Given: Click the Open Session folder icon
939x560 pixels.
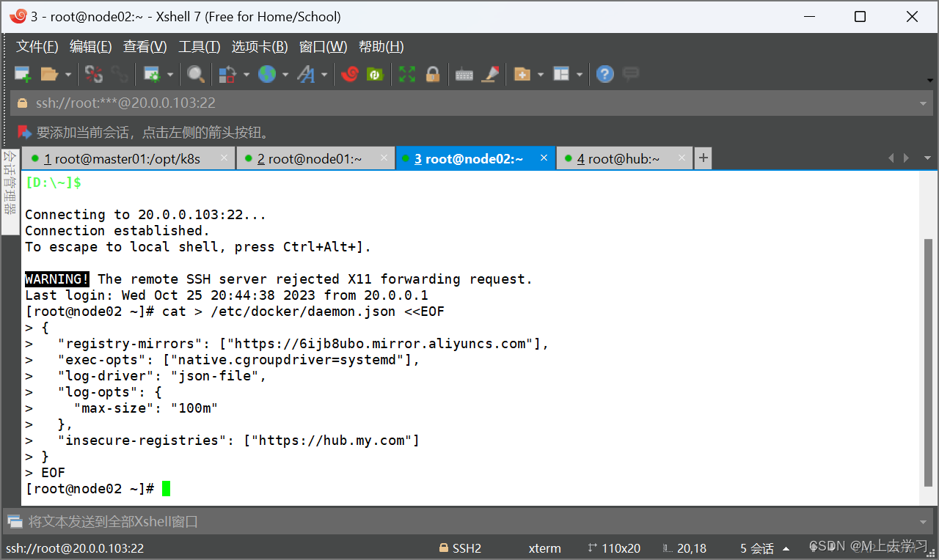Looking at the screenshot, I should pos(49,74).
